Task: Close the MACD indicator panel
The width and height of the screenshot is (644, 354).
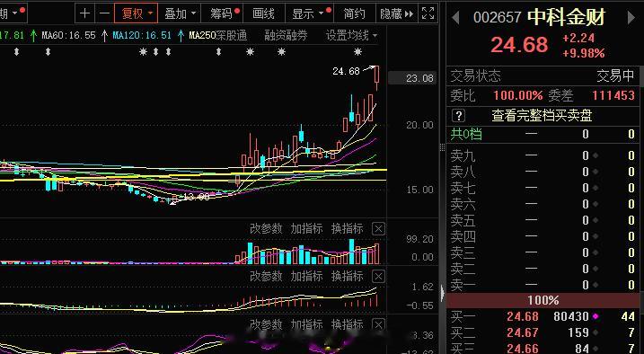Action: (378, 276)
